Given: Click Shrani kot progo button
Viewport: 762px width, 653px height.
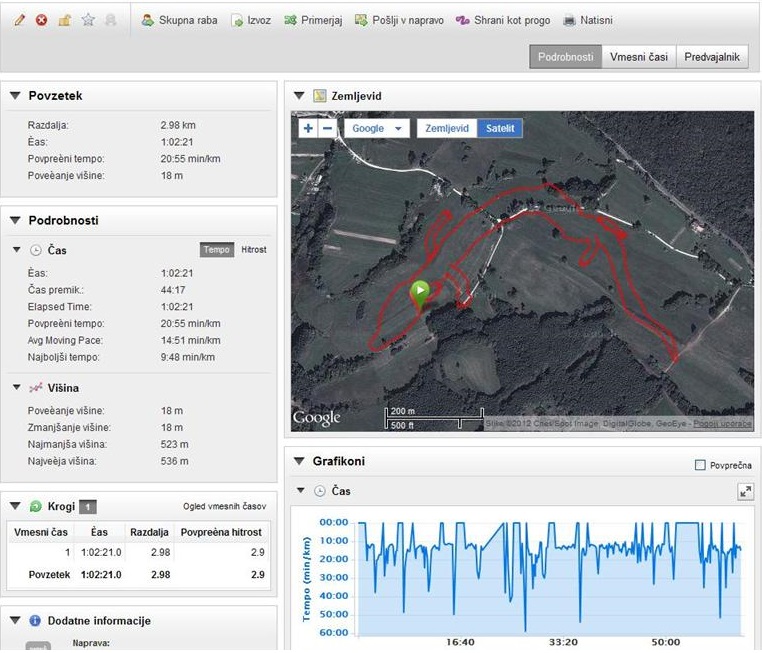Looking at the screenshot, I should click(x=503, y=20).
